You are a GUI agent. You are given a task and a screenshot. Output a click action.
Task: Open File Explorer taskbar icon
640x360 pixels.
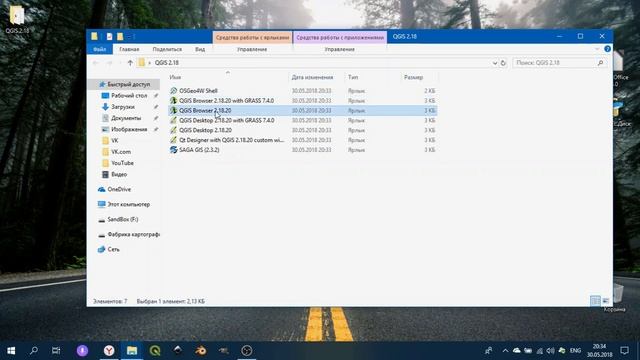click(132, 351)
